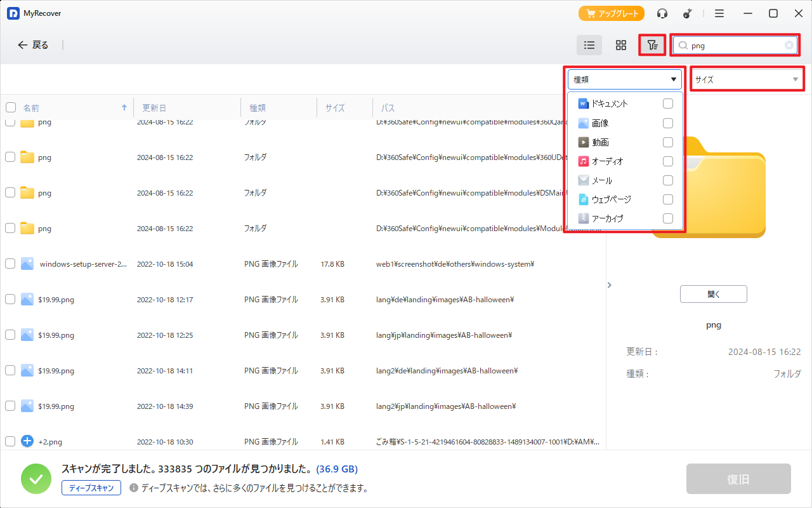Toggle the filter panel icon
The height and width of the screenshot is (508, 812).
tap(652, 45)
